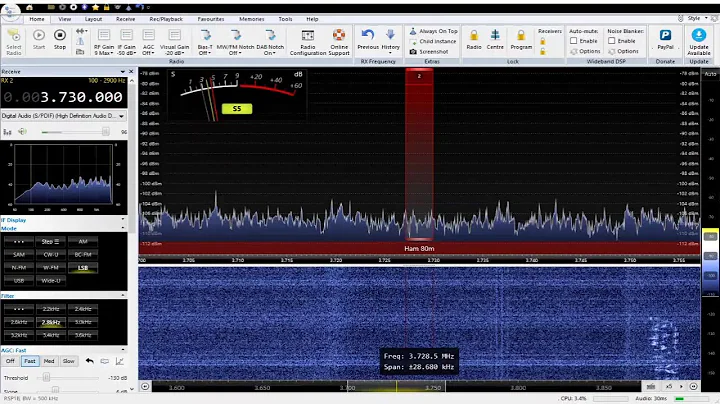Image resolution: width=720 pixels, height=404 pixels.
Task: Click the Stop radio button in ribbon
Action: coord(60,39)
